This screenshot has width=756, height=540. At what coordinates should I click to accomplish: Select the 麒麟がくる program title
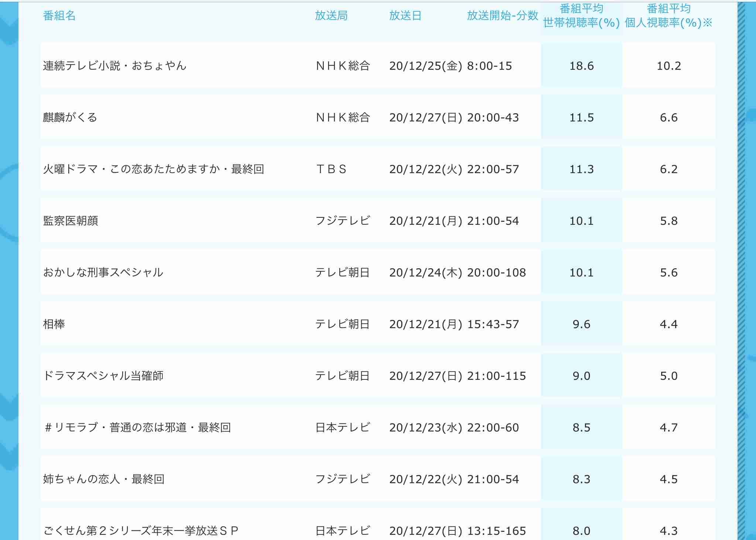coord(70,117)
